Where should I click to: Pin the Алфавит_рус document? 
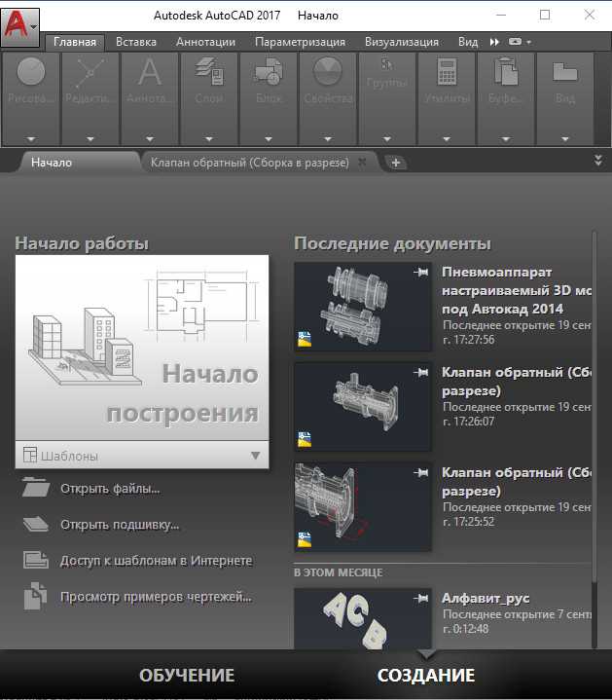point(420,598)
